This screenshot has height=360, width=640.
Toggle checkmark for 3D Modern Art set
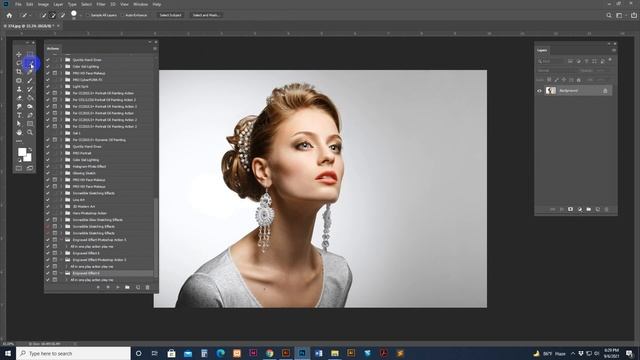tap(48, 207)
